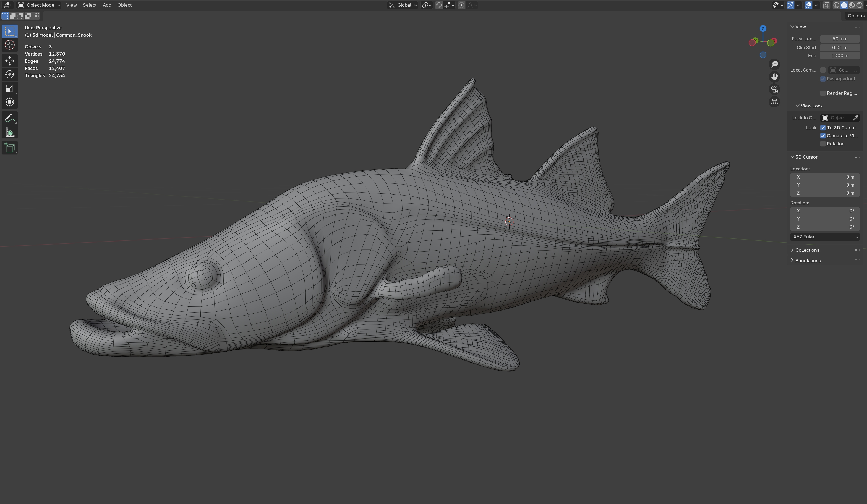867x504 pixels.
Task: Click the Focal Length 50 mm field
Action: (839, 39)
